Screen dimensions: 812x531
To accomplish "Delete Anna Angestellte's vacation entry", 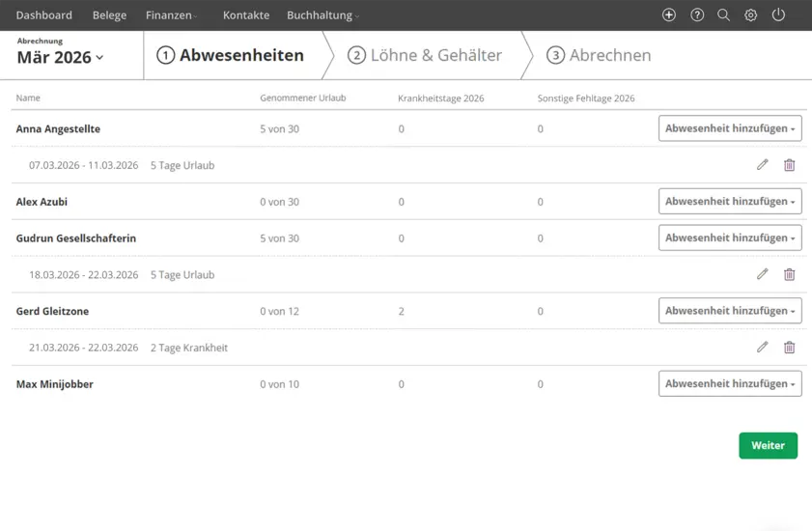I will pos(789,165).
